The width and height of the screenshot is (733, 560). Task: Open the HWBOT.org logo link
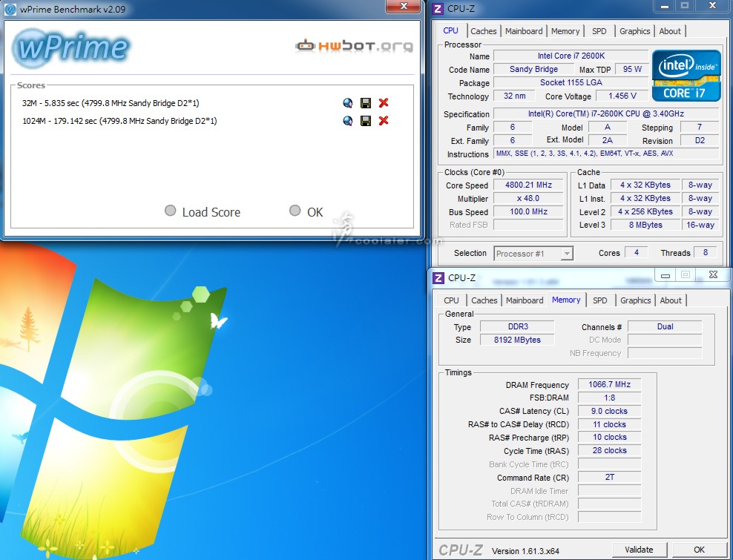[x=355, y=45]
